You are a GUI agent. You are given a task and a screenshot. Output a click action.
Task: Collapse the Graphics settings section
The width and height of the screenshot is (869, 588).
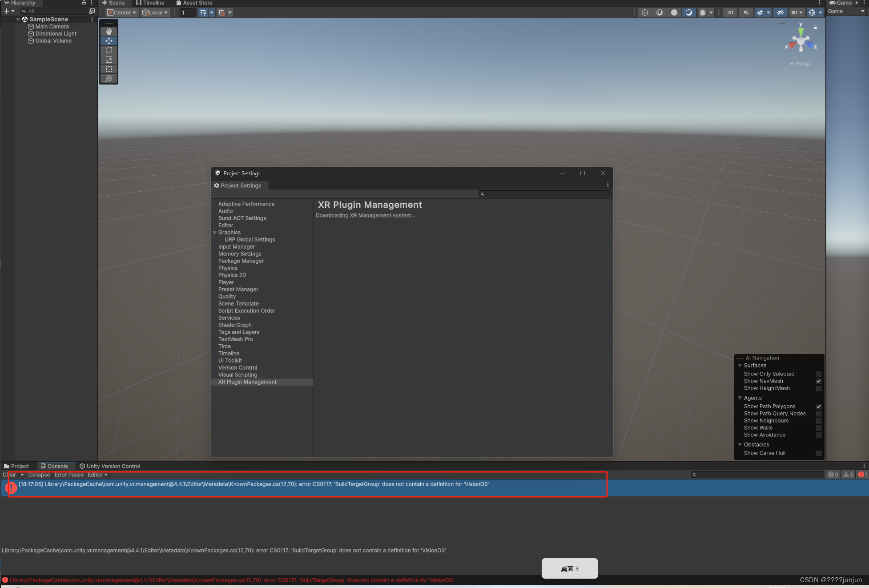coord(214,232)
